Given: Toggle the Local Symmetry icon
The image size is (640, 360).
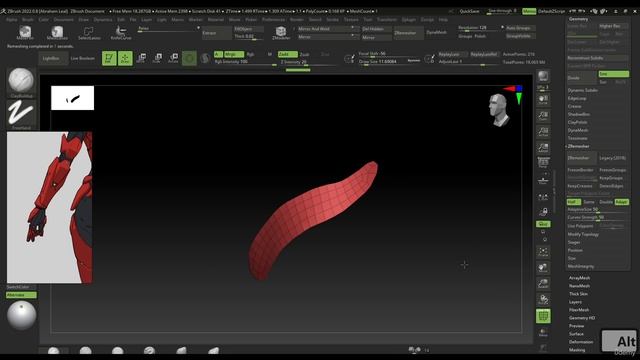Looking at the screenshot, I should pos(543,197).
